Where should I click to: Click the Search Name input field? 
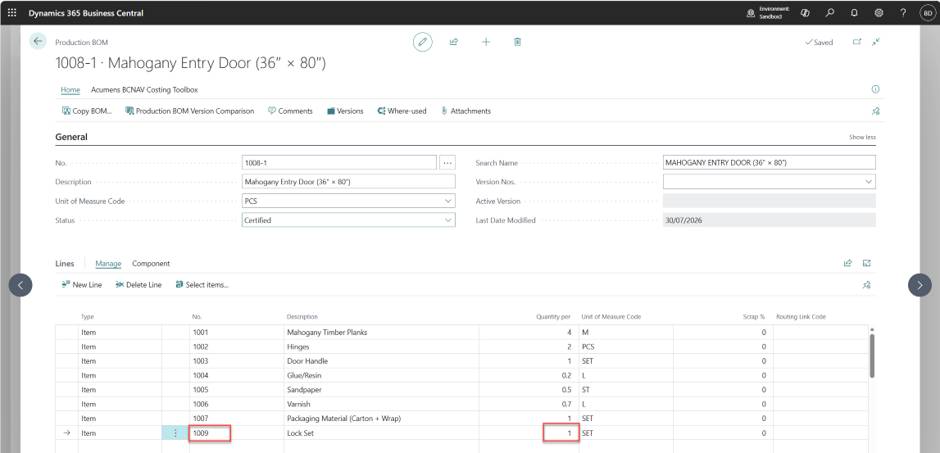(x=769, y=163)
